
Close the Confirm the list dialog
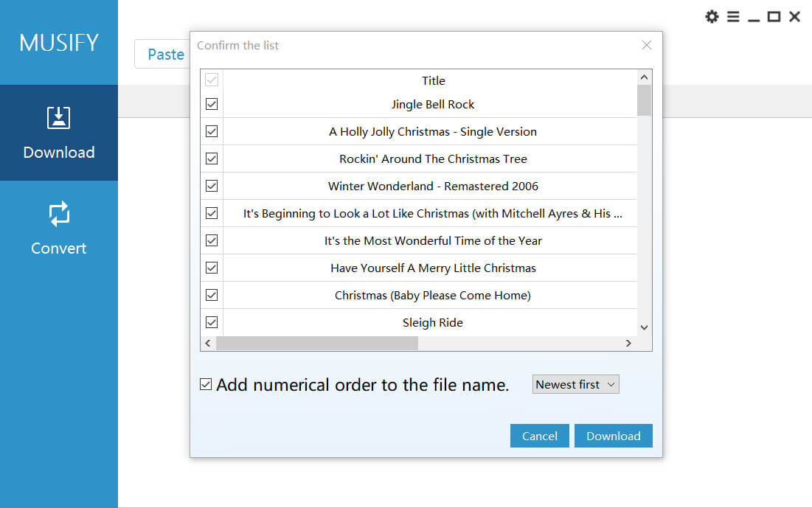coord(646,45)
